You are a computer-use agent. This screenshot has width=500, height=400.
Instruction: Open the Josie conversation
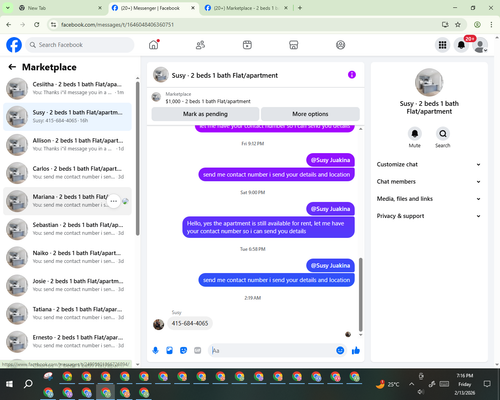[x=67, y=285]
